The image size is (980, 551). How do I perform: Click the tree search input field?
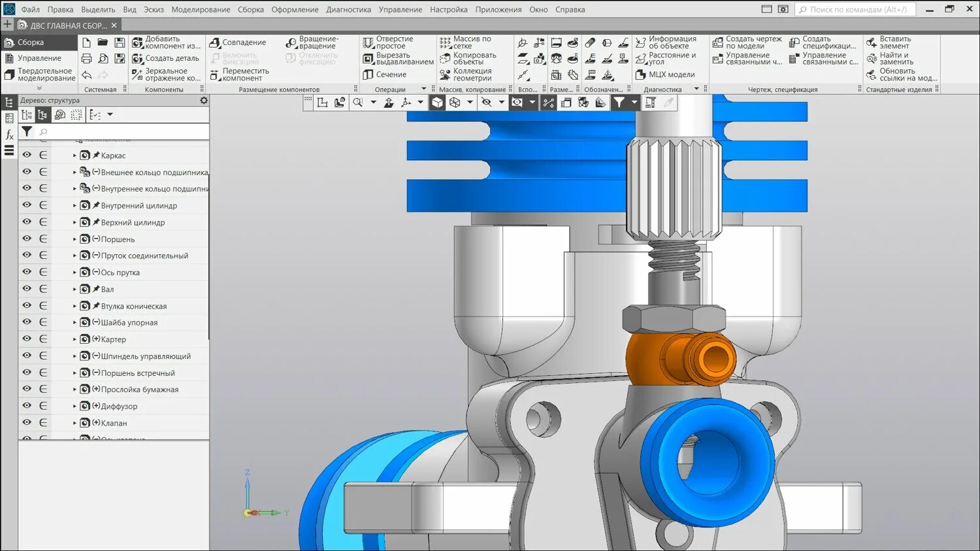tap(122, 131)
